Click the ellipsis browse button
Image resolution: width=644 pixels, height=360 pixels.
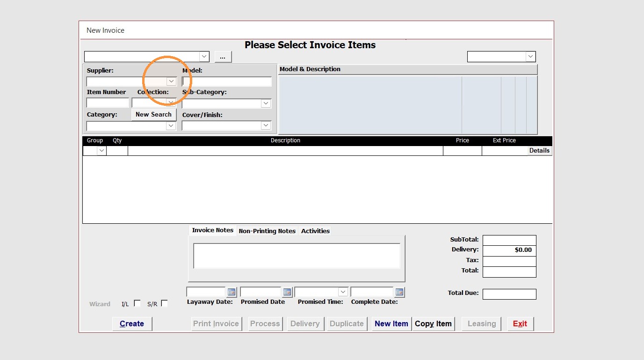(x=223, y=57)
